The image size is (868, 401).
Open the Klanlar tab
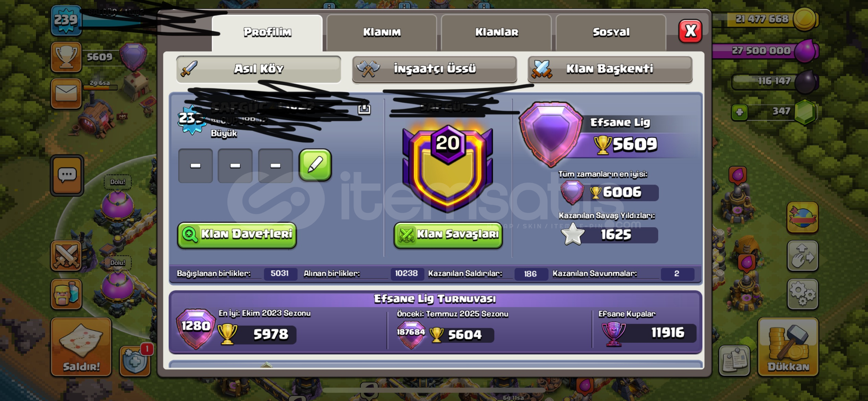497,32
